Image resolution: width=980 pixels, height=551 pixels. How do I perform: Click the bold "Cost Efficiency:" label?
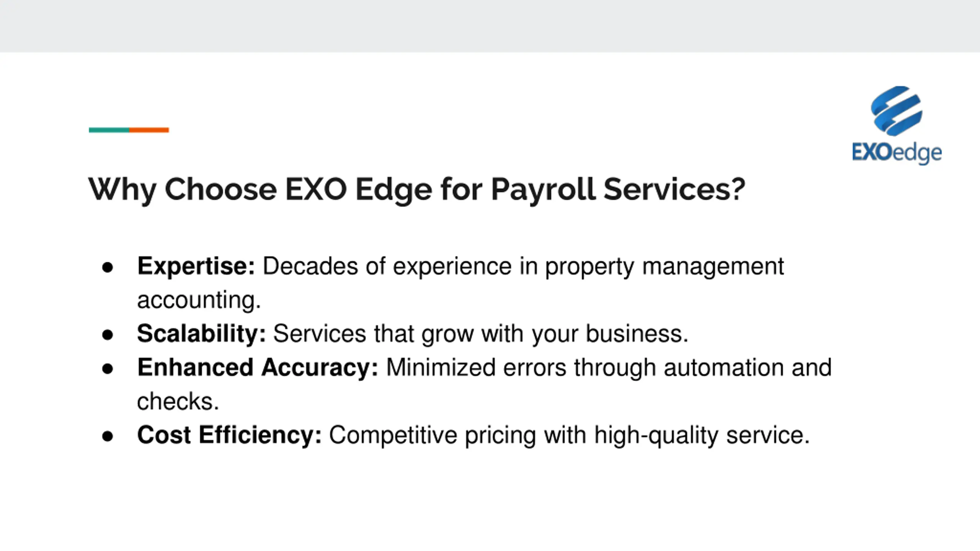tap(229, 435)
